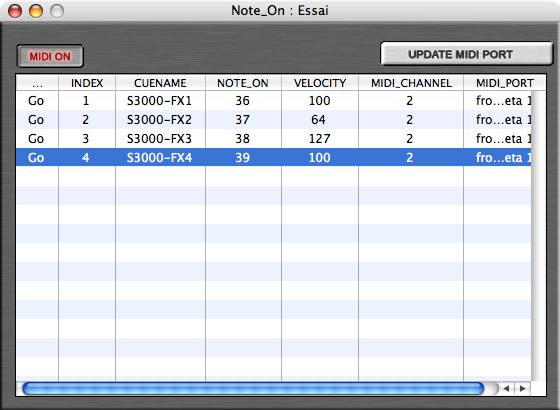Trigger Go on the S3000-FX3 row
560x410 pixels.
click(36, 139)
